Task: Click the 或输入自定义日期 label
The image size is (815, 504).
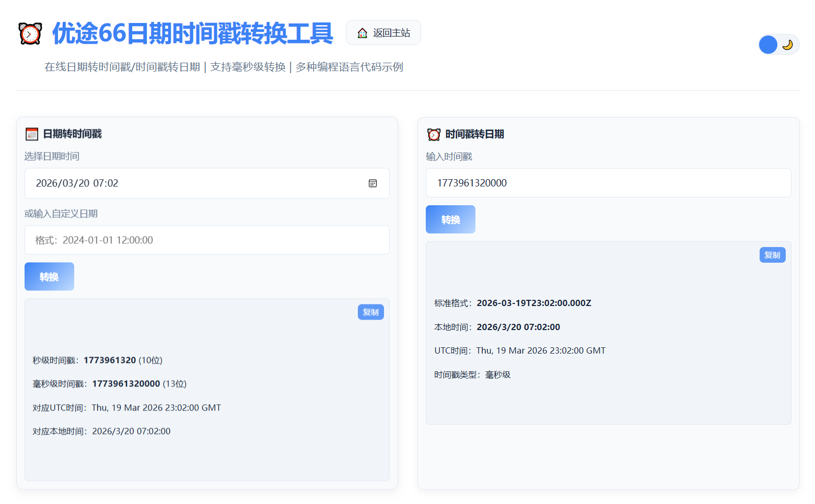Action: pyautogui.click(x=61, y=214)
